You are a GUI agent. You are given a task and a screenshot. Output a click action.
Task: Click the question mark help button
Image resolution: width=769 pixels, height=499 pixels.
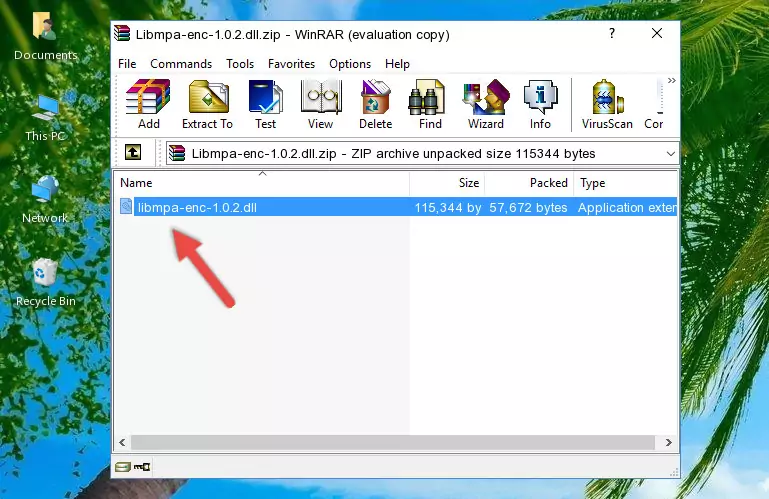click(x=612, y=33)
